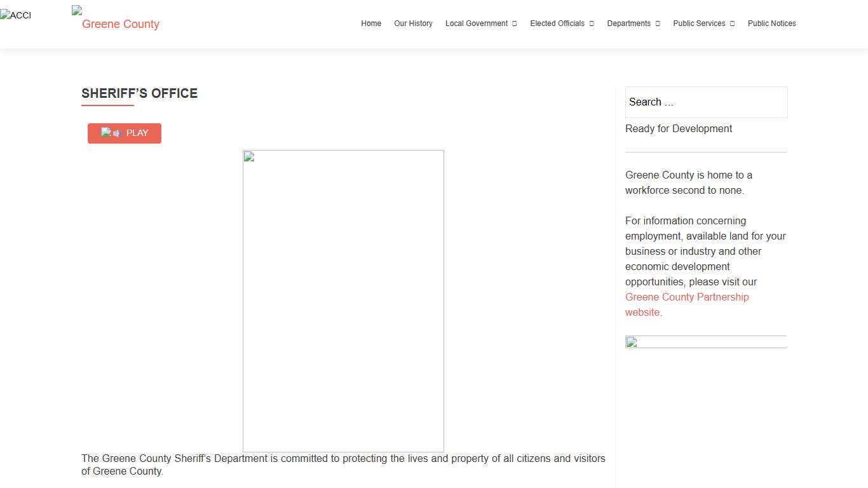Focus the Search input field
Image resolution: width=868 pixels, height=488 pixels.
point(706,102)
